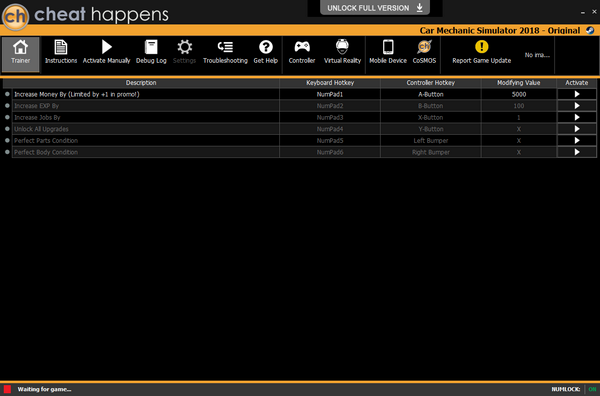Select the Unlock All Upgrades description

click(x=146, y=129)
